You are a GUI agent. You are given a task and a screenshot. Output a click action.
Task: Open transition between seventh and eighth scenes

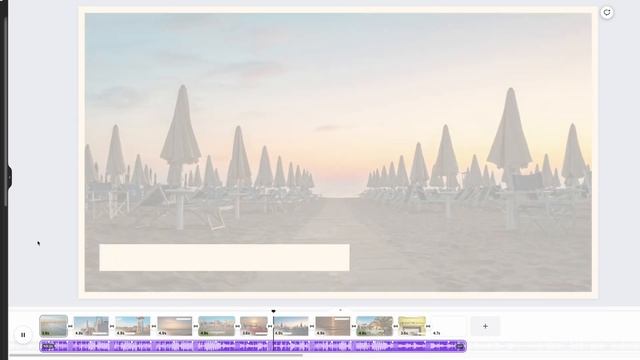point(312,326)
